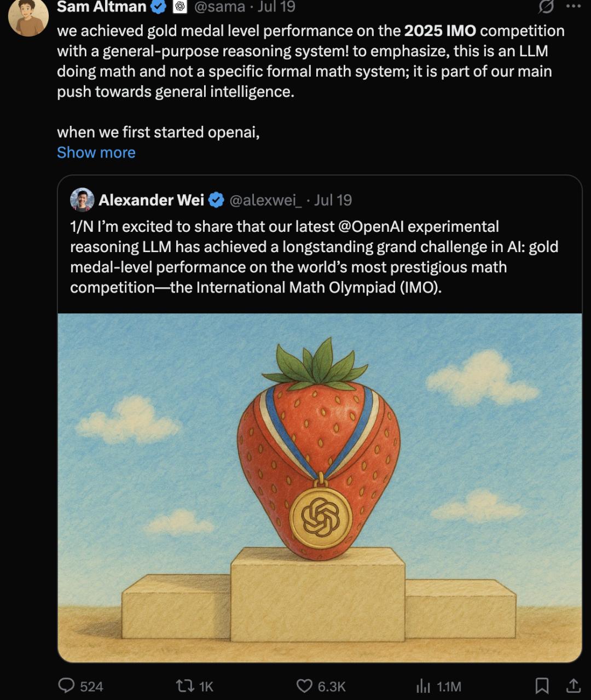
Task: Click the share icon
Action: pos(573,685)
